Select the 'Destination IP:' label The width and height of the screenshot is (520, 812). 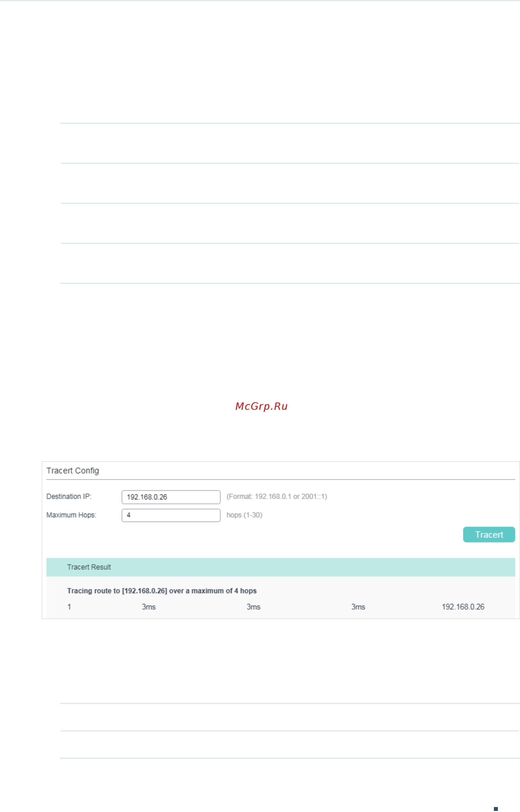point(69,496)
